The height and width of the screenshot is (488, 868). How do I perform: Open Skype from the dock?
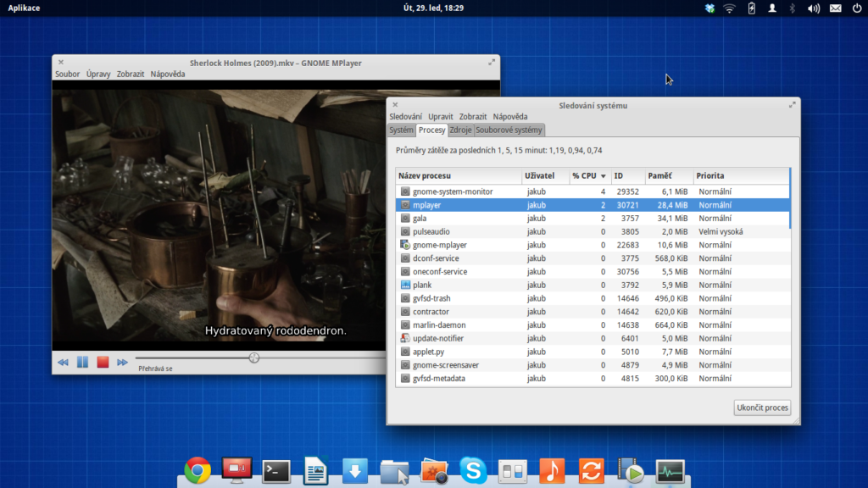point(473,470)
